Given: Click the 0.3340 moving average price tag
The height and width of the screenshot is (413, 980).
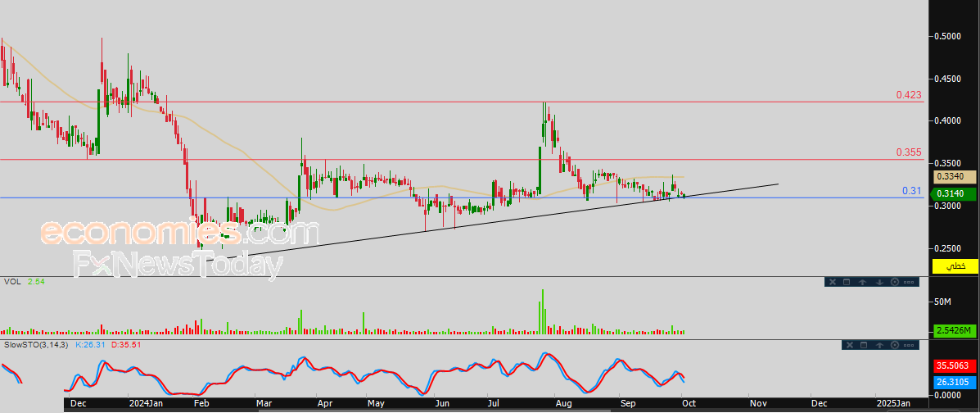Looking at the screenshot, I should pos(955,176).
